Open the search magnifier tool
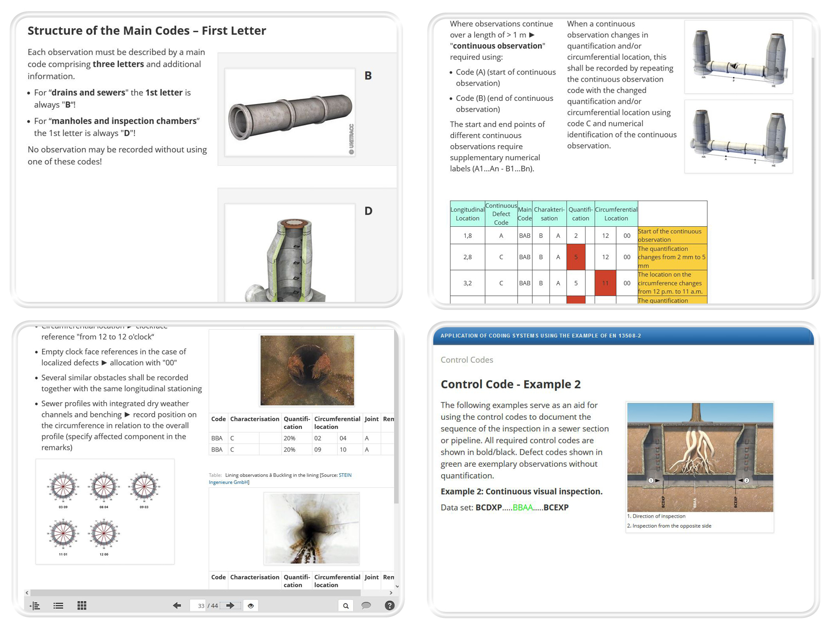 pyautogui.click(x=346, y=606)
